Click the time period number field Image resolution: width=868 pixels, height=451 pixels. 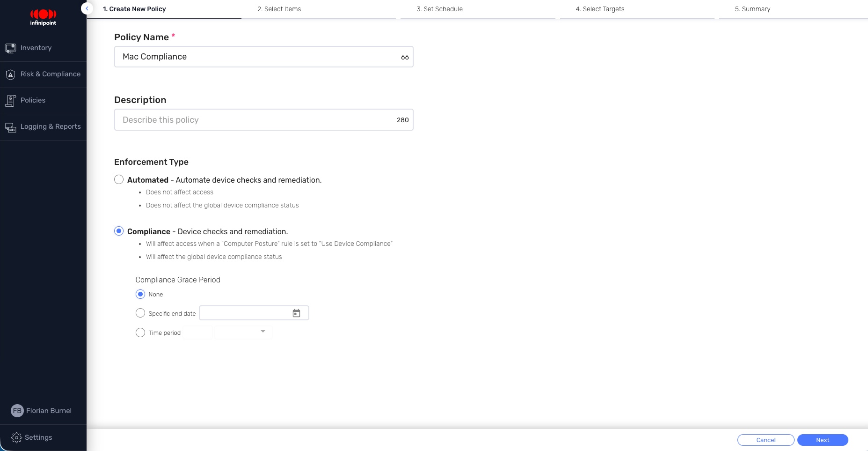click(x=198, y=332)
